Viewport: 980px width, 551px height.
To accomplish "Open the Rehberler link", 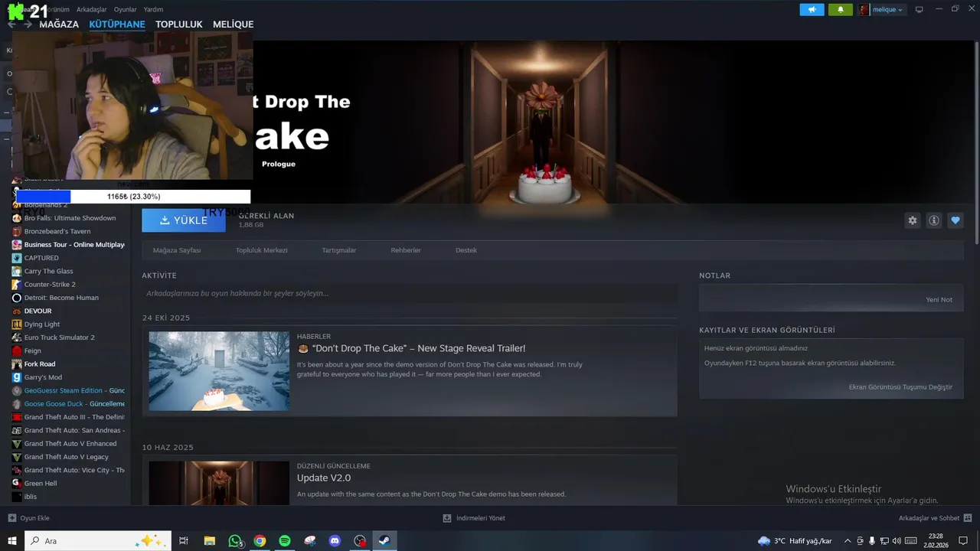I will (x=406, y=250).
